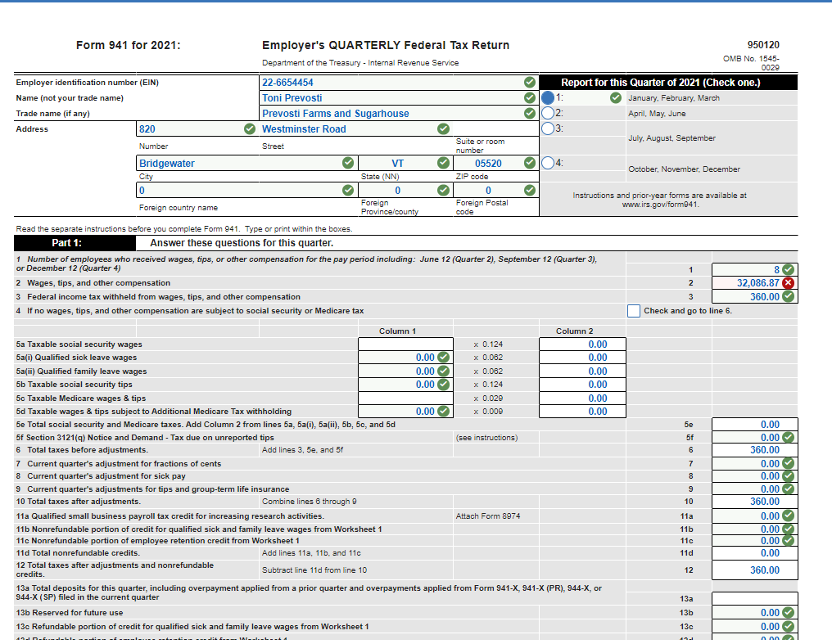The width and height of the screenshot is (832, 644).
Task: Click check icon on line 13b value
Action: [789, 612]
